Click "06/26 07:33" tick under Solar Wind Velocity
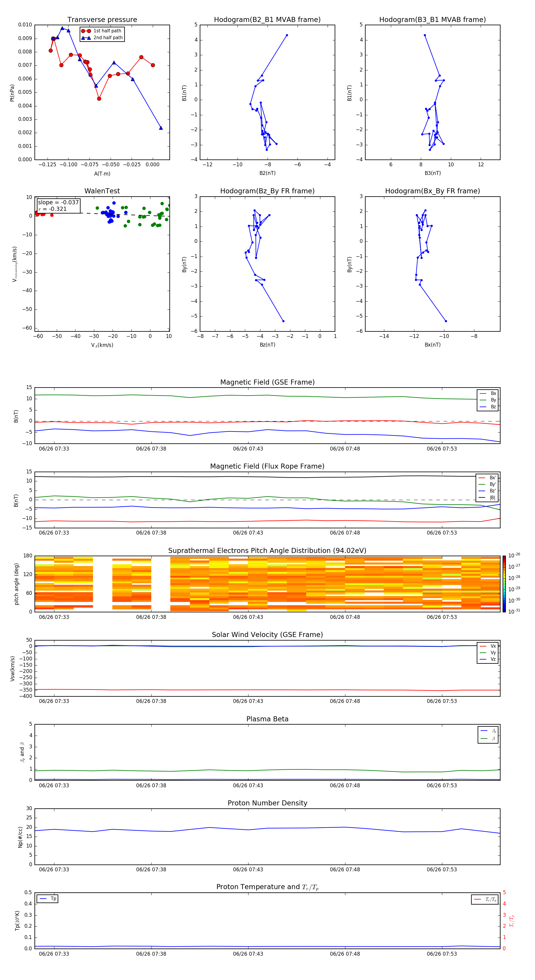 (x=54, y=701)
